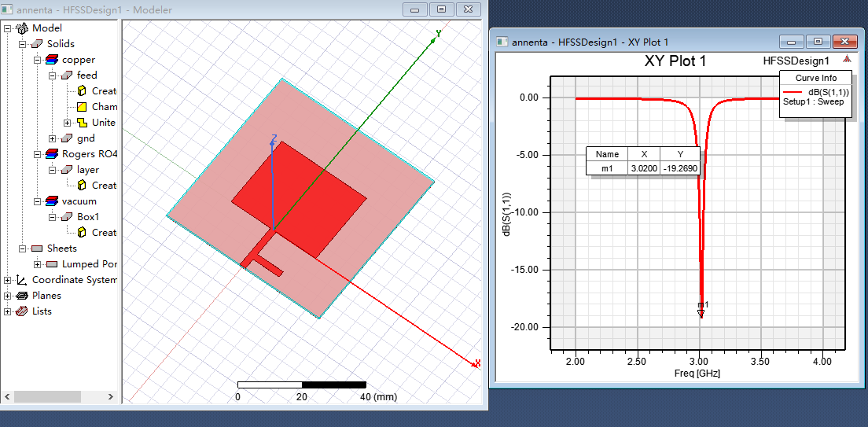Image resolution: width=868 pixels, height=427 pixels.
Task: Click the Ansoft logo in plot corner
Action: coord(847,59)
